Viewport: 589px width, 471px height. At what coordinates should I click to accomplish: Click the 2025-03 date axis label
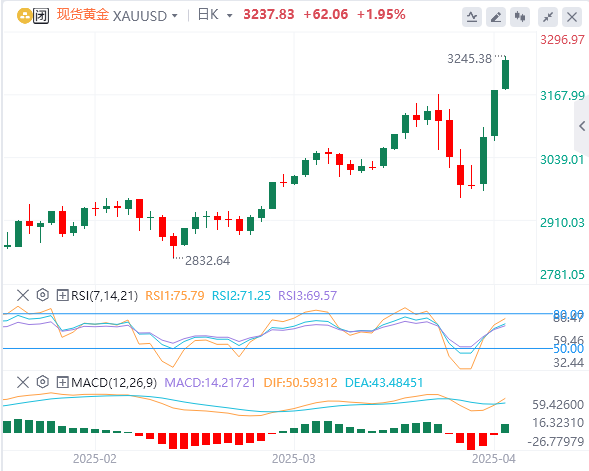pyautogui.click(x=294, y=459)
